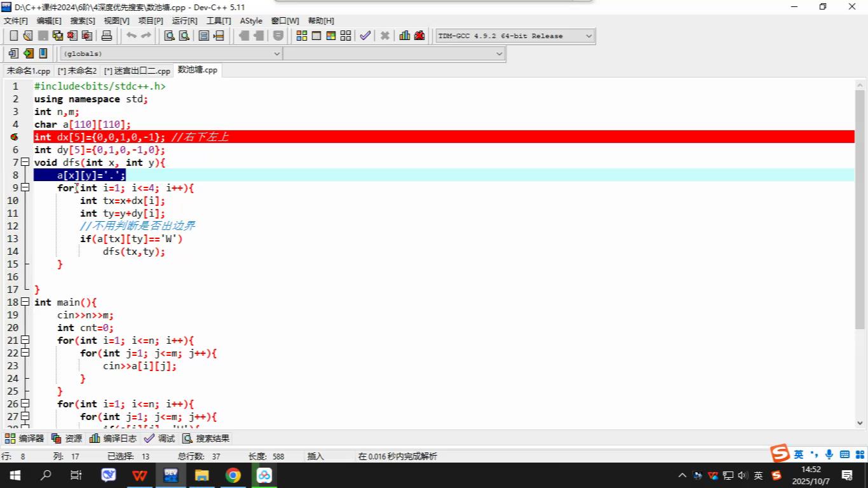Viewport: 868px width, 488px height.
Task: Open the Find magnifier tool
Action: click(170, 36)
